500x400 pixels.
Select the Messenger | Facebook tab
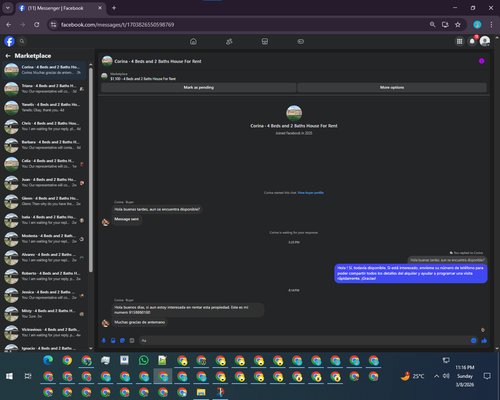pyautogui.click(x=60, y=8)
